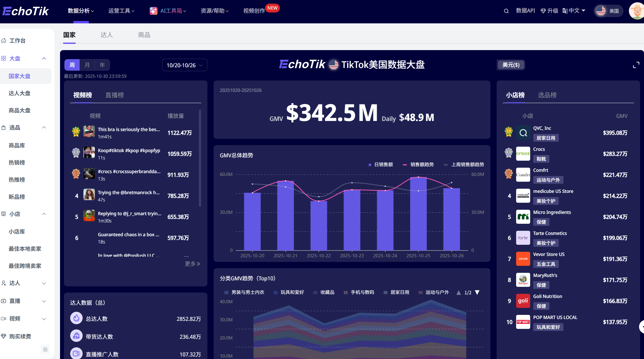Click the fullscreen expand icon on dashboard

(636, 65)
